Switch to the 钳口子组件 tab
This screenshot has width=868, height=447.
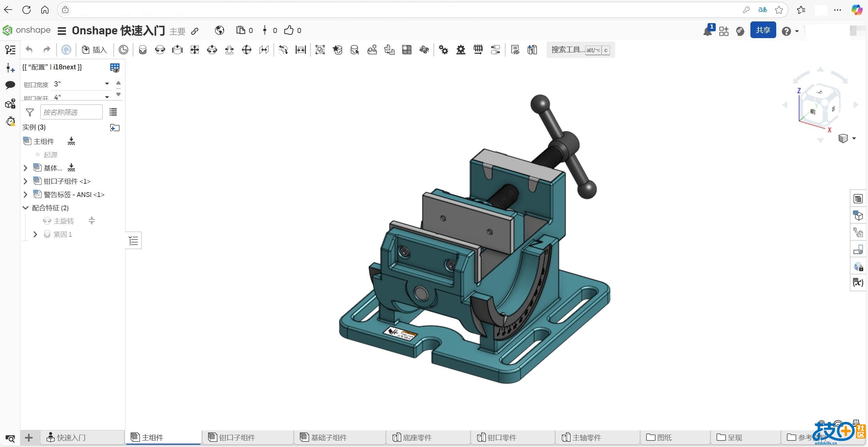[x=237, y=437]
